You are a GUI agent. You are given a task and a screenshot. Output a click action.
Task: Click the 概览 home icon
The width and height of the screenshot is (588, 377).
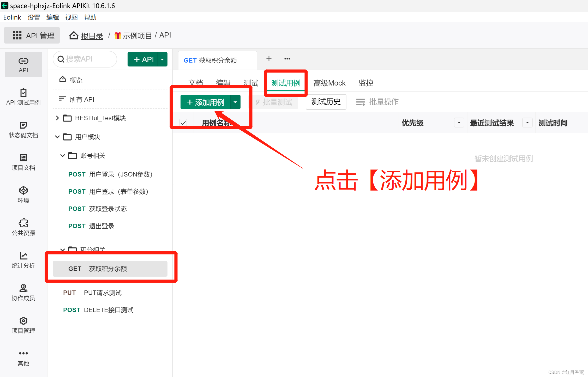pyautogui.click(x=62, y=79)
